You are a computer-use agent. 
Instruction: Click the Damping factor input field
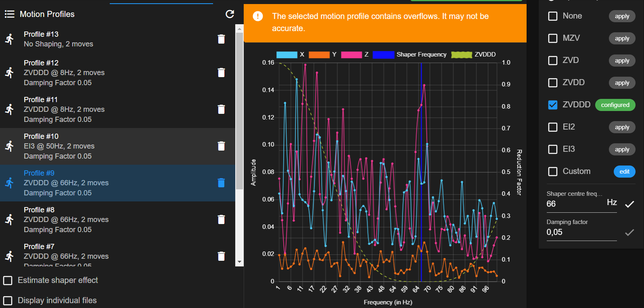(581, 232)
